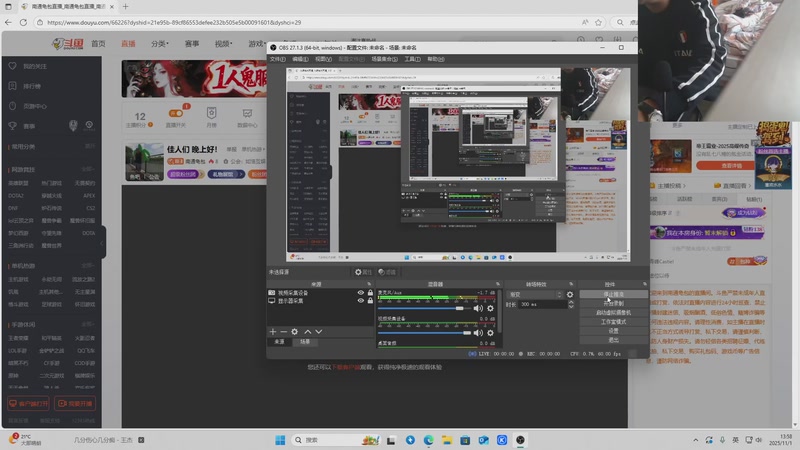Mute the 麦克风/Aux speaker icon
The height and width of the screenshot is (450, 800).
pos(478,308)
